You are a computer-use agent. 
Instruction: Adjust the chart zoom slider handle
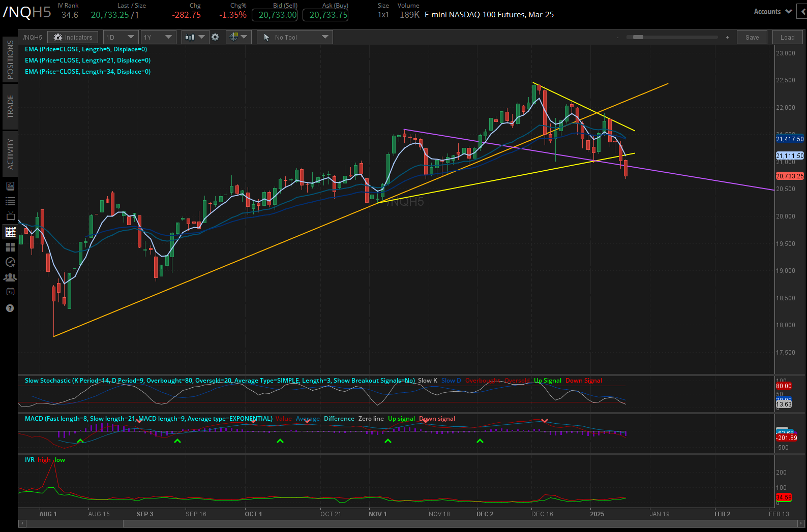point(638,37)
